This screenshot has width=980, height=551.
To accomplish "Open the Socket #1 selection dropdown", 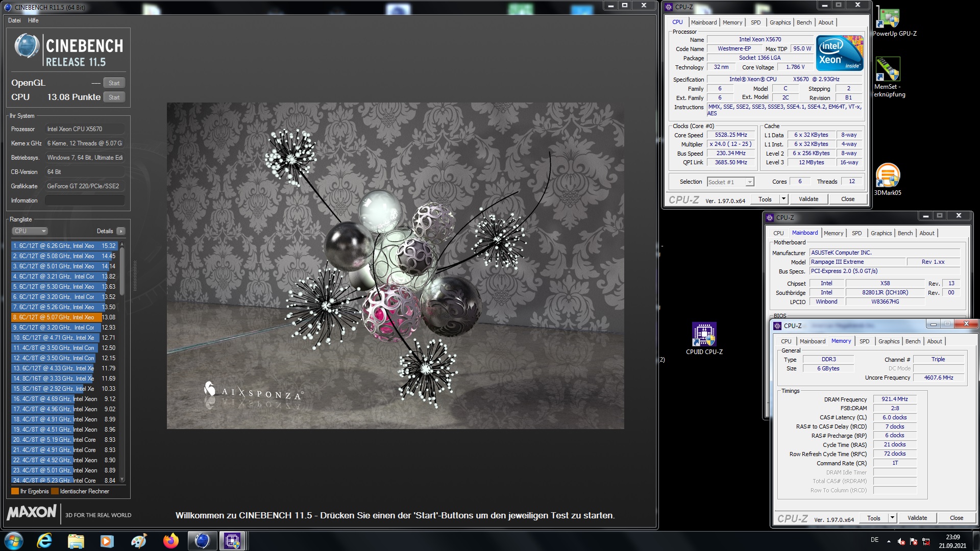I will pyautogui.click(x=730, y=182).
